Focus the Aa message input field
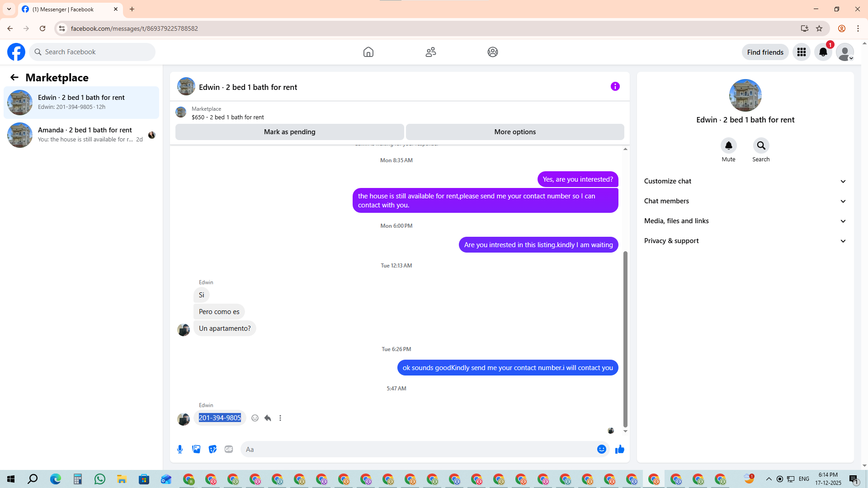Viewport: 868px width, 488px height. pos(416,449)
